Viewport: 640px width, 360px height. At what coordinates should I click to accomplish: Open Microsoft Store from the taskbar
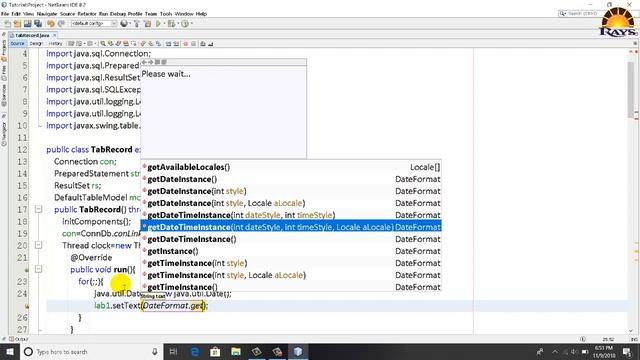tap(215, 351)
